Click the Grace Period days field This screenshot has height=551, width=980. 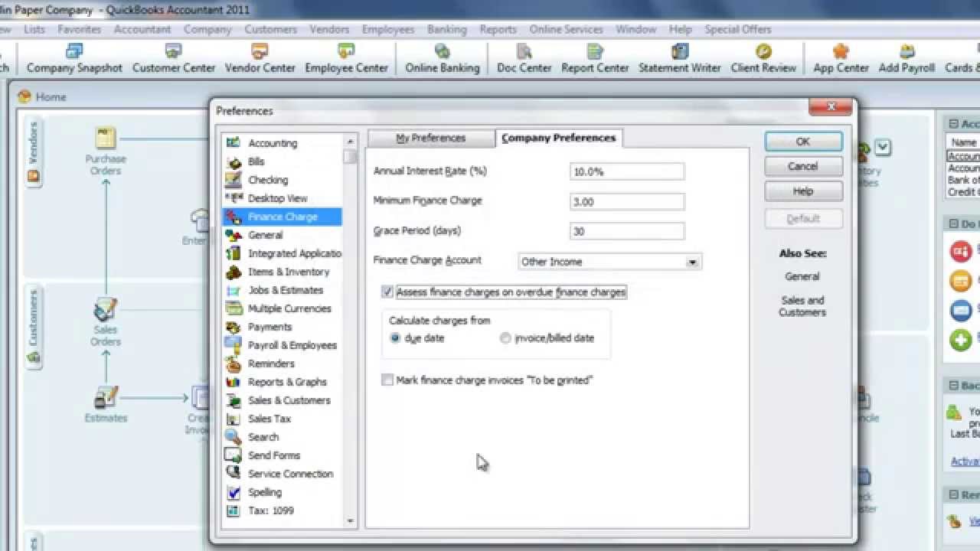627,231
